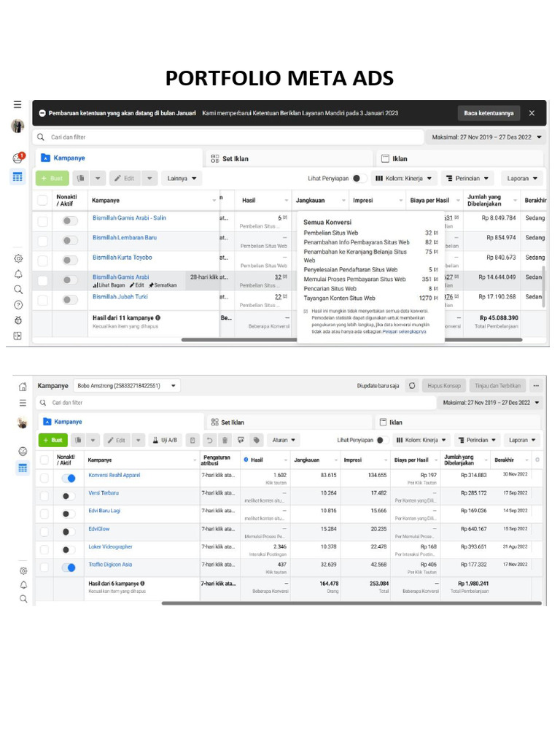Open Pengaturan atribusi column header menu
Image resolution: width=560 pixels, height=747 pixels.
coord(220,460)
